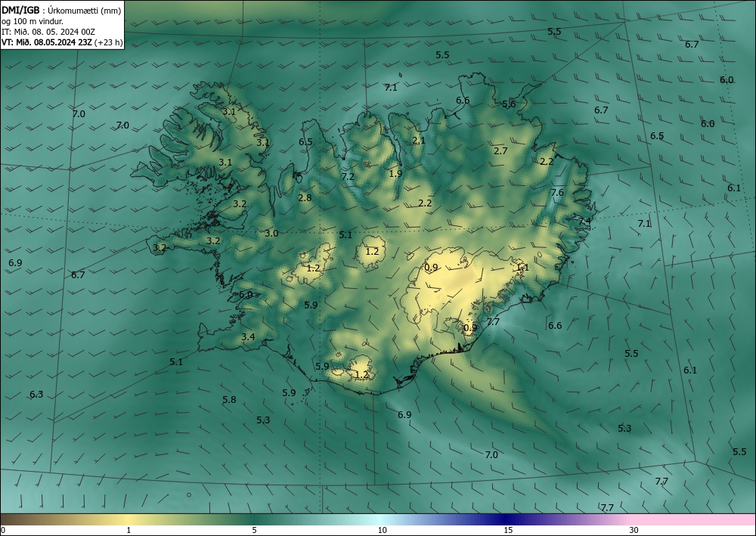Select the 'og 100 m vindur.' text line

coord(33,21)
